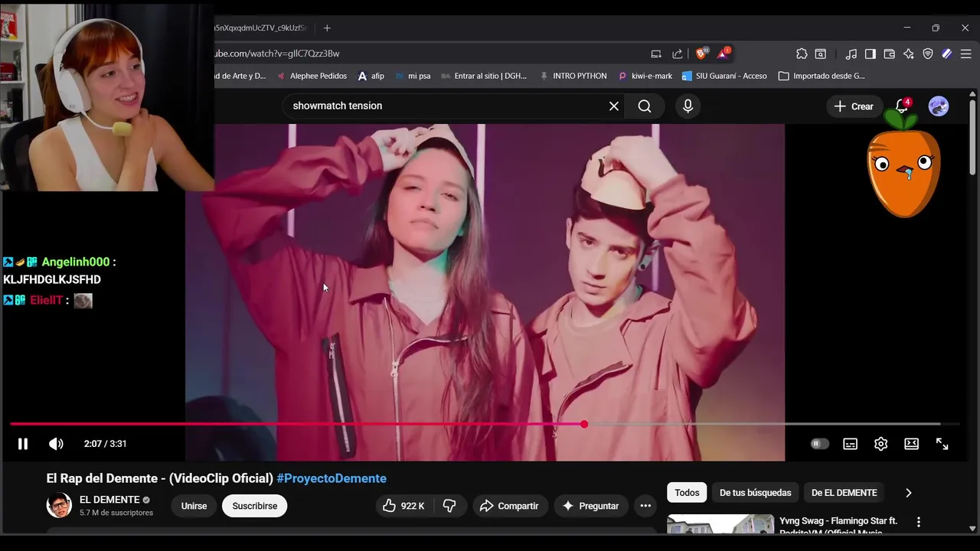The width and height of the screenshot is (980, 551).
Task: Click the YouTube search magnifier button
Action: click(x=645, y=106)
